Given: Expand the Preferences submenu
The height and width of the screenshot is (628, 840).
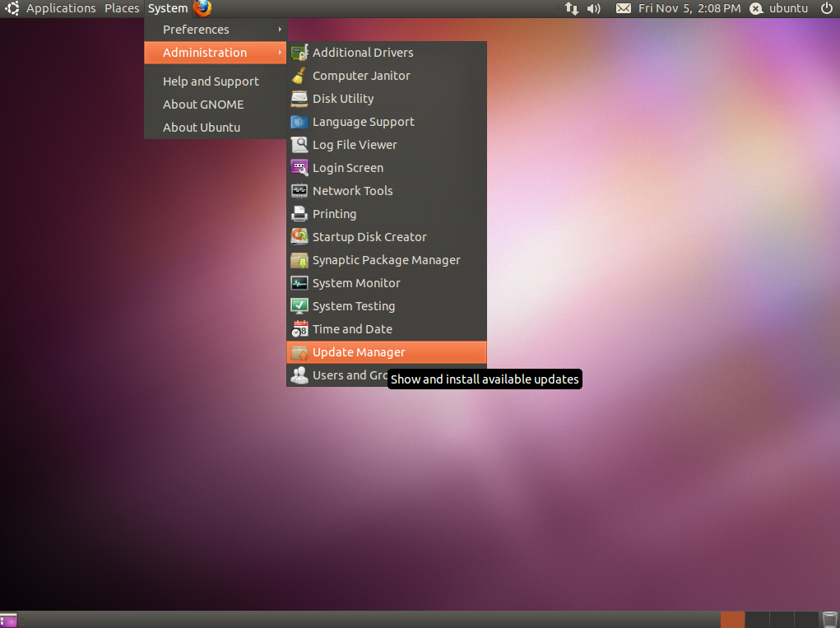Looking at the screenshot, I should pyautogui.click(x=196, y=29).
